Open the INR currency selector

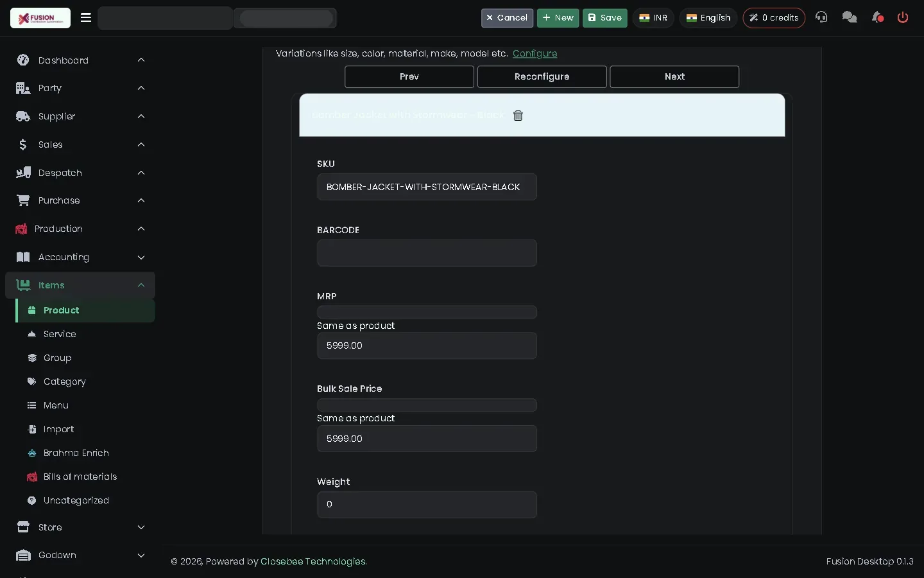[x=653, y=18]
